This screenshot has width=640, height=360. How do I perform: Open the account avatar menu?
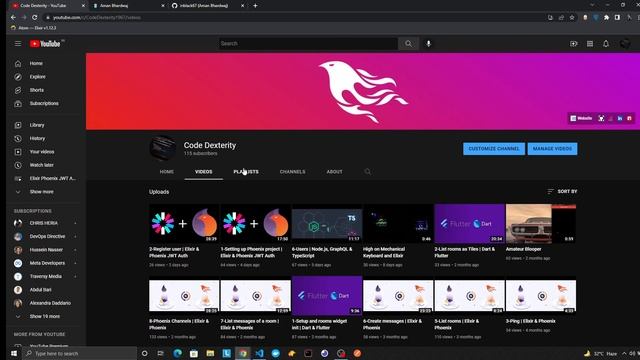[624, 44]
